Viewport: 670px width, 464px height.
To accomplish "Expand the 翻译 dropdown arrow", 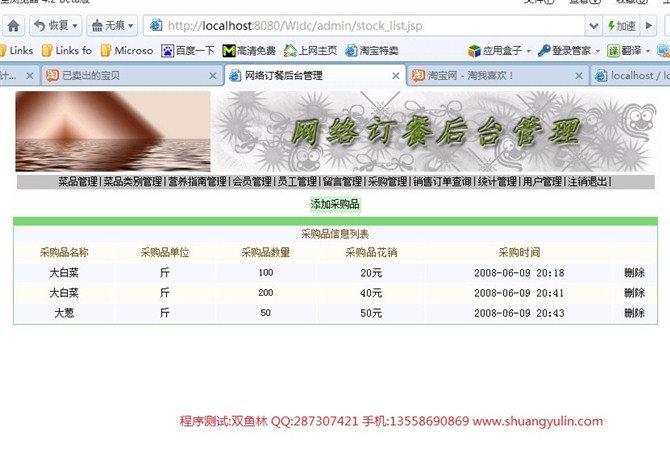I will (648, 51).
